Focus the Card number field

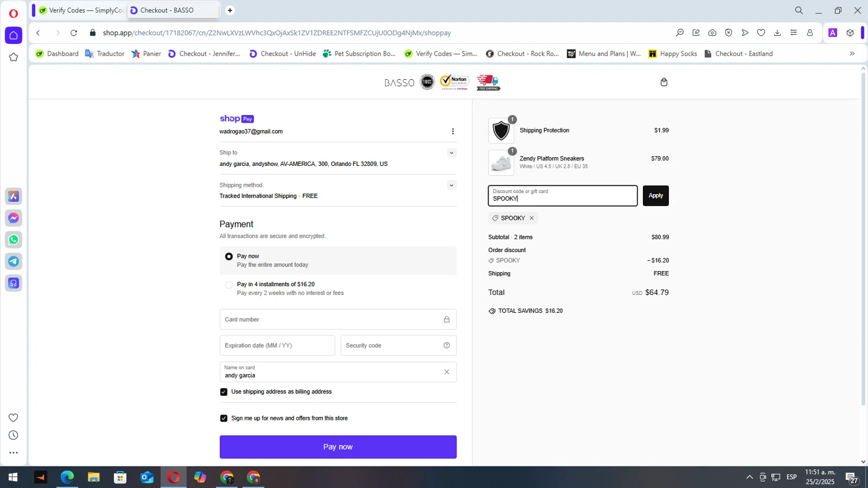338,320
